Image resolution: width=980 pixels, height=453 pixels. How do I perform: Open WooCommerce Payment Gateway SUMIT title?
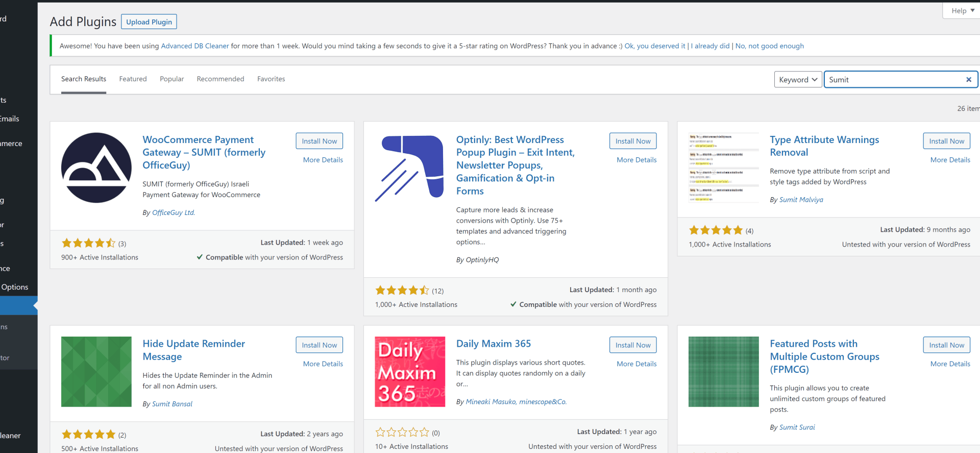coord(204,152)
